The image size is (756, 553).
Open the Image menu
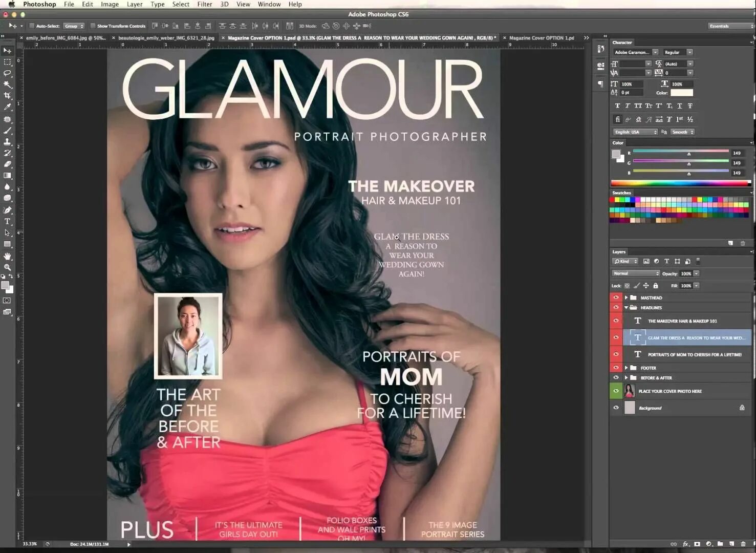[110, 4]
